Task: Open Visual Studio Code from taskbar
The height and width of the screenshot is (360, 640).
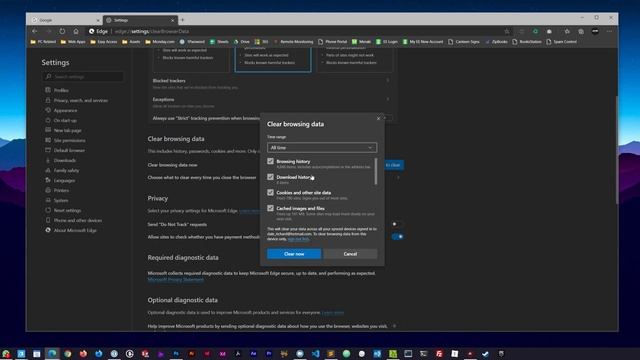Action: (x=315, y=353)
